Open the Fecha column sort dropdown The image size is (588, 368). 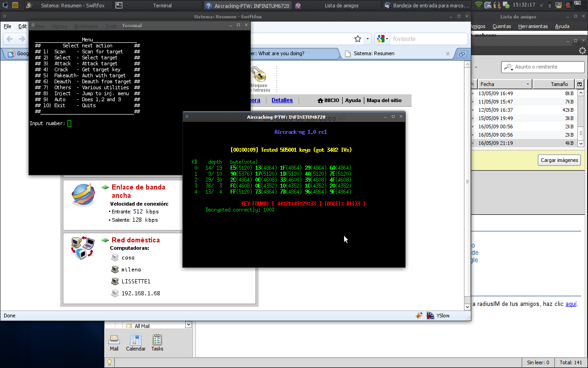(528, 84)
